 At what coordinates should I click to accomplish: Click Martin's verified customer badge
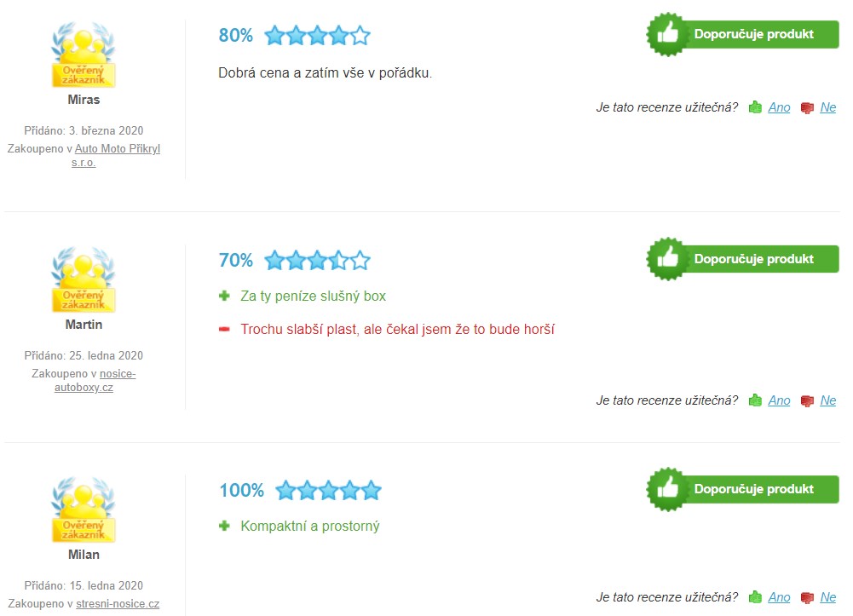pos(84,281)
